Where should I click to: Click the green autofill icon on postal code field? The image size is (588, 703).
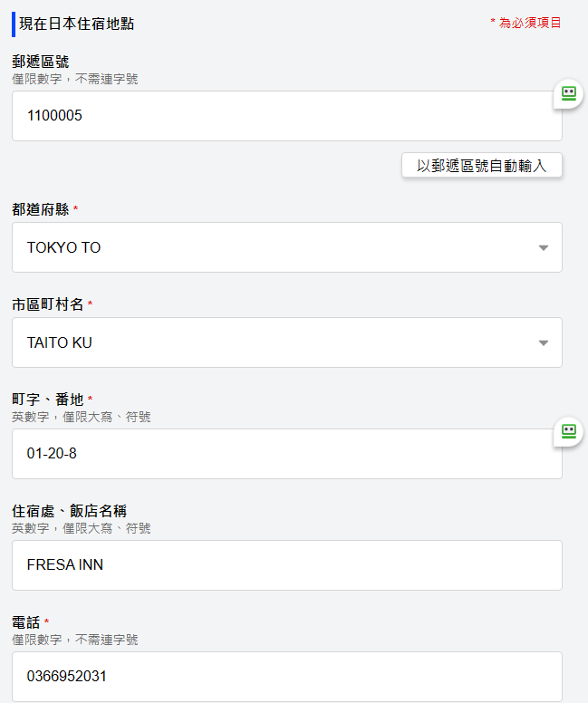[569, 93]
